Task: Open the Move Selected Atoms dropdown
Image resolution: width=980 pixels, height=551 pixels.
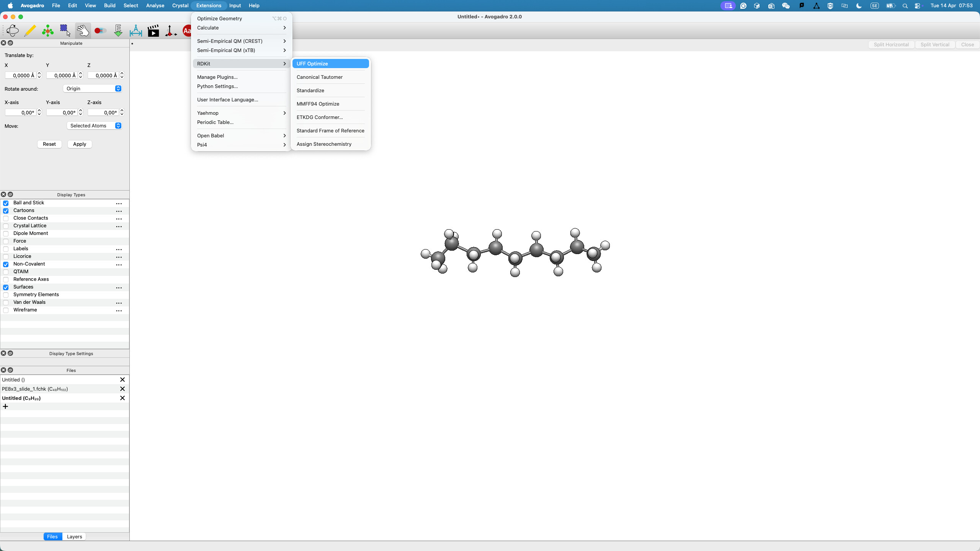Action: pos(95,126)
